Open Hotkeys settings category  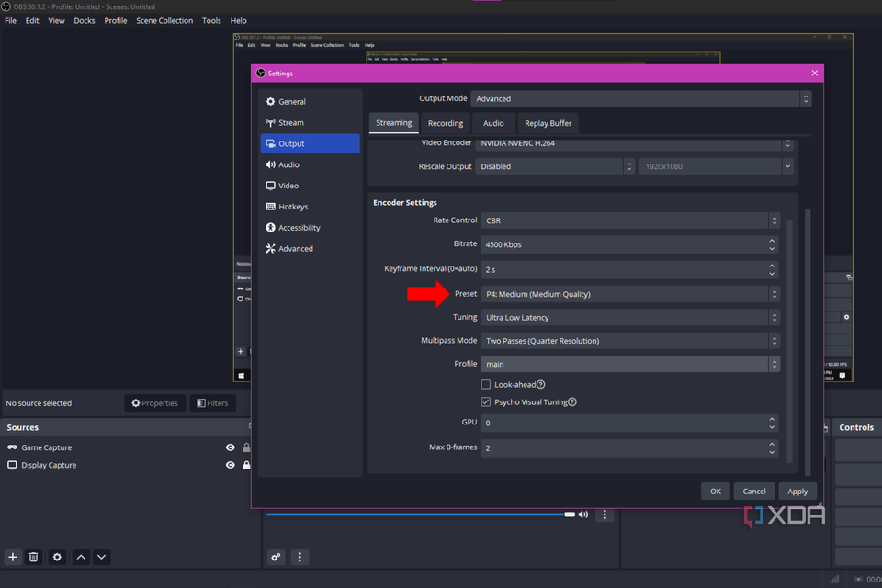point(292,206)
